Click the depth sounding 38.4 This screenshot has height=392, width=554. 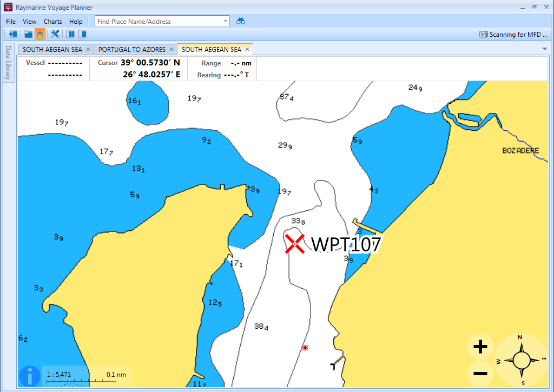261,327
